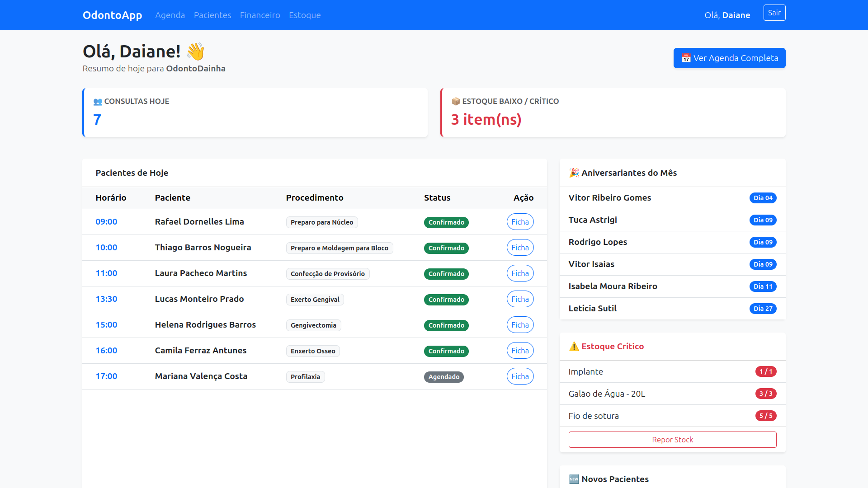The width and height of the screenshot is (868, 488).
Task: Select birthday entry Letícia Sutil
Action: pyautogui.click(x=672, y=309)
